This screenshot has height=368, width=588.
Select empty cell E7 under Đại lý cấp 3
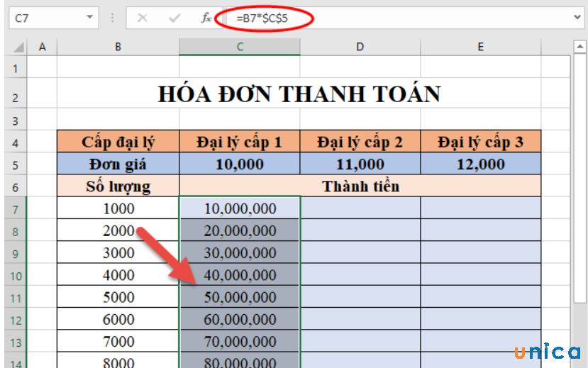481,208
